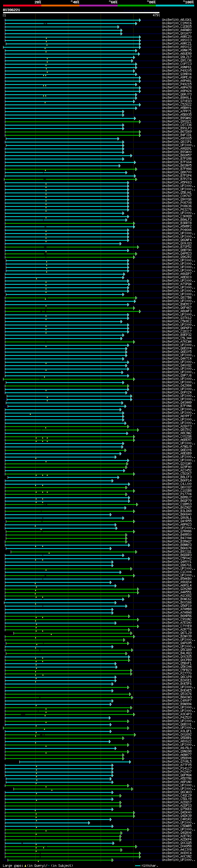Select hit label UniRef100_A9RCZ1
The image size is (197, 868).
coord(177,43)
